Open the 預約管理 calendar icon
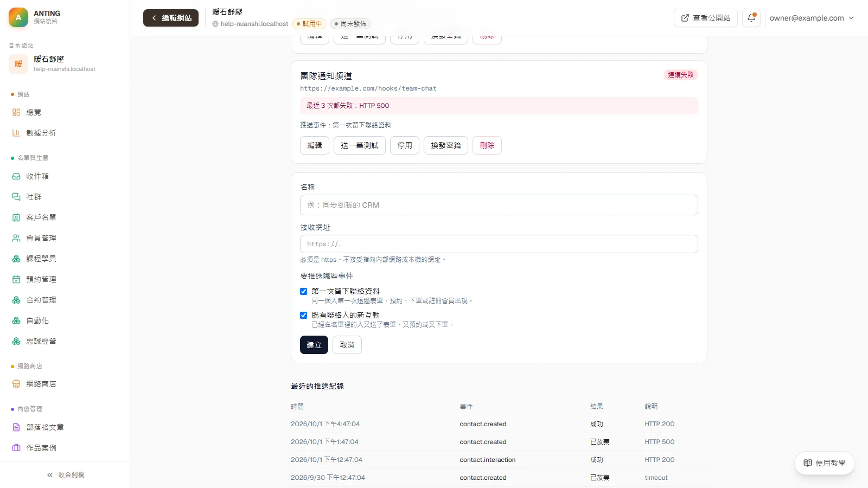This screenshot has height=488, width=868. click(16, 279)
